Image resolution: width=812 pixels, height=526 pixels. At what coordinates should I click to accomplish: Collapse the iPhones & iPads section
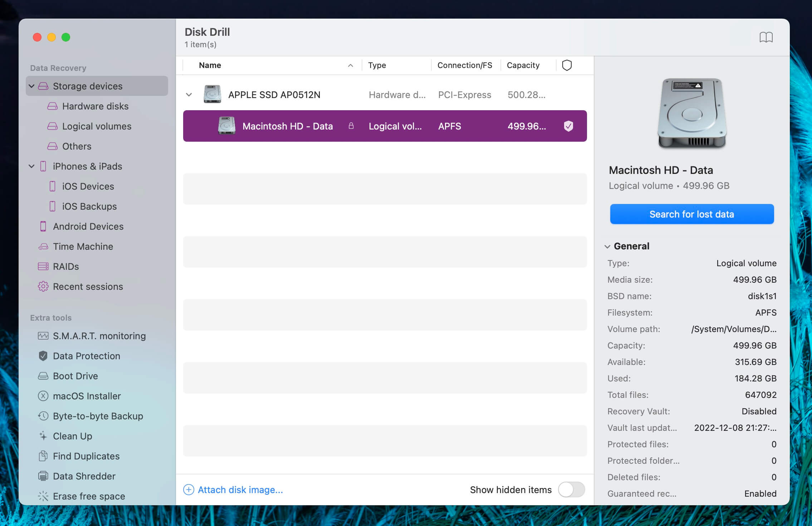pos(31,166)
